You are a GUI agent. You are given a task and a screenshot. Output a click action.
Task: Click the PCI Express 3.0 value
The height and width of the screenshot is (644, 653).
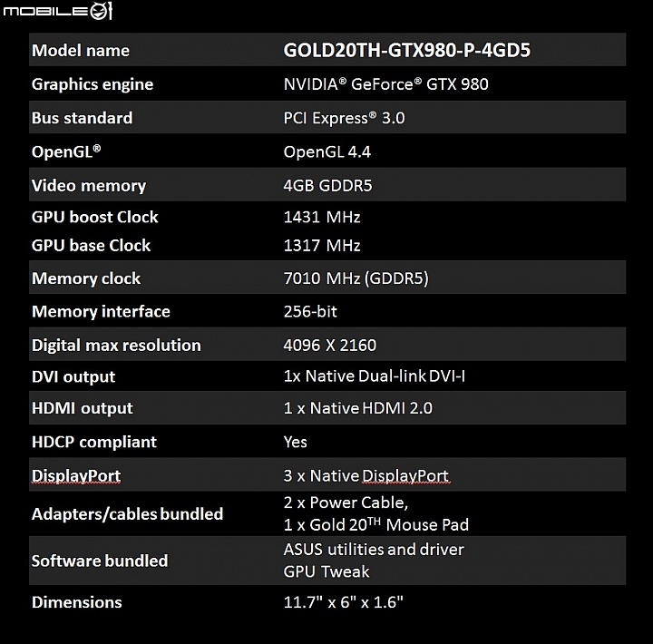tap(344, 118)
